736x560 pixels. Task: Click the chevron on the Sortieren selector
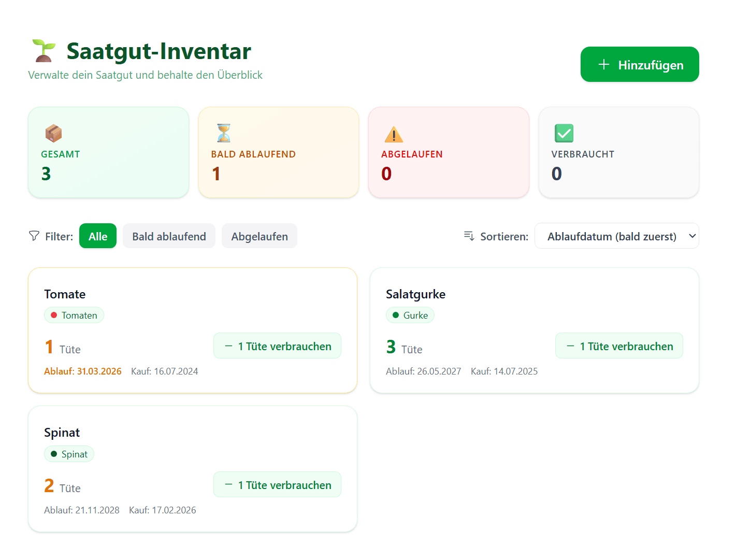[x=692, y=236]
